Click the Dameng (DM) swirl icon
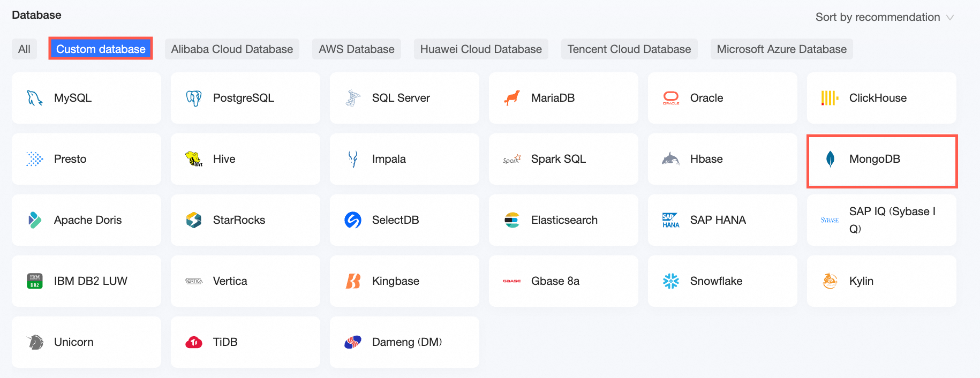Image resolution: width=980 pixels, height=378 pixels. click(x=353, y=342)
